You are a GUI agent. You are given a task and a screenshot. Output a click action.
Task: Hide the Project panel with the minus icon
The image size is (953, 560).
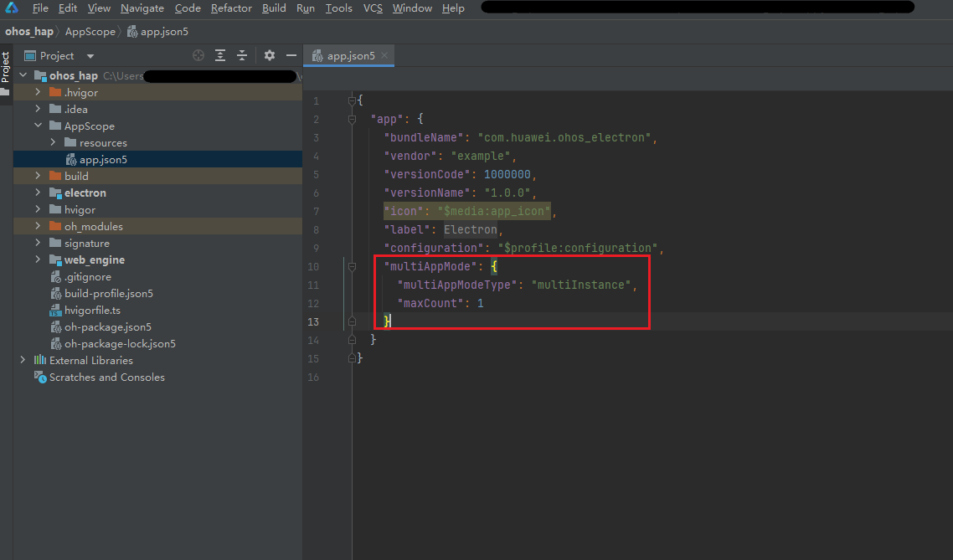coord(291,56)
